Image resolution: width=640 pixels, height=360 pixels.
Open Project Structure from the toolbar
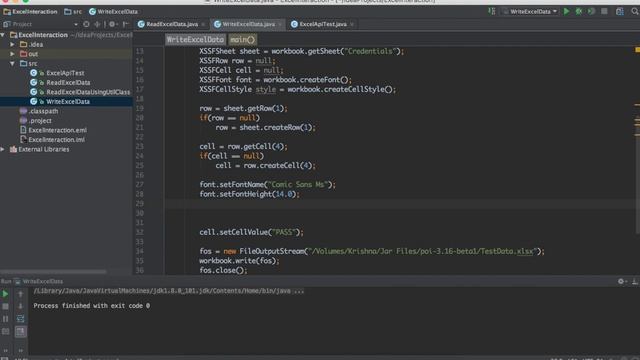click(x=620, y=11)
